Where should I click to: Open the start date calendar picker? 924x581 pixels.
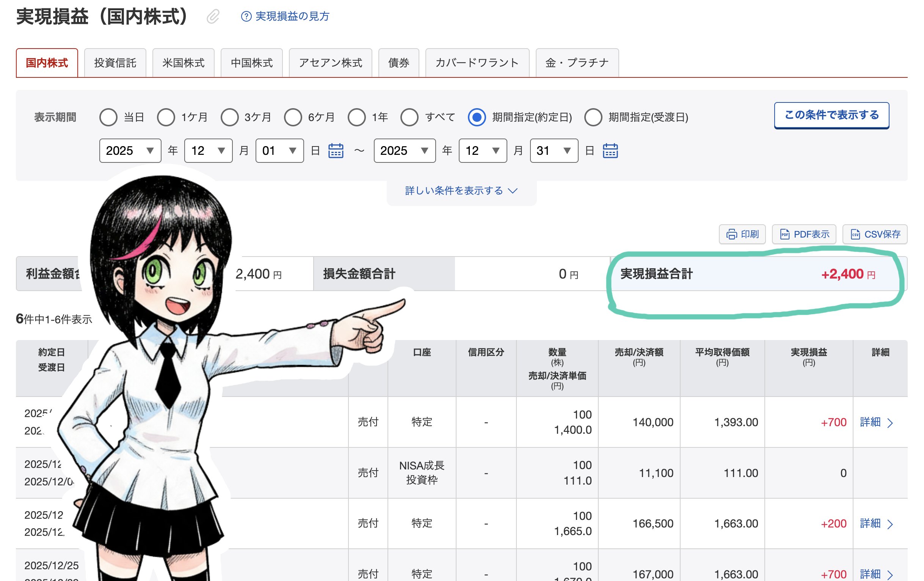(x=336, y=151)
